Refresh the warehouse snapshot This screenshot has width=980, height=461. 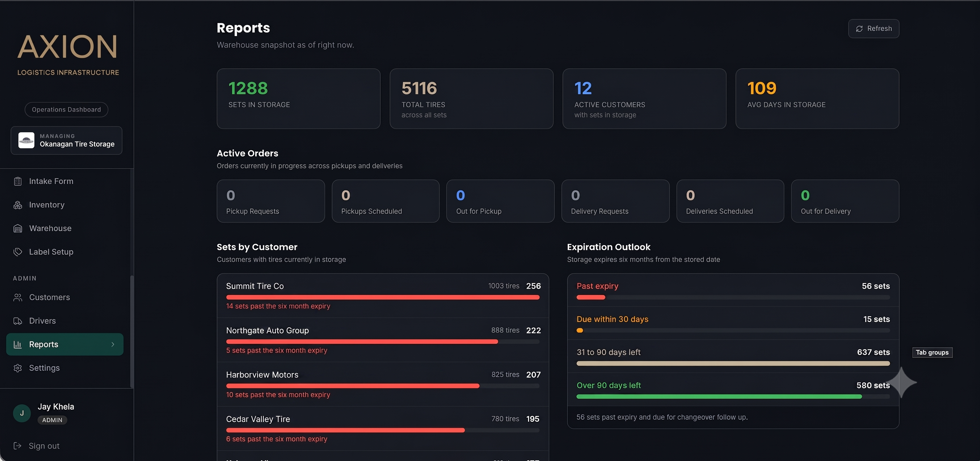[873, 28]
